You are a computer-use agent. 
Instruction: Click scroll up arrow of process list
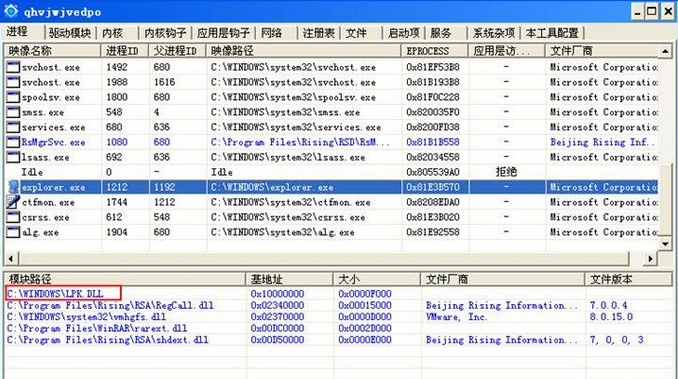(665, 51)
